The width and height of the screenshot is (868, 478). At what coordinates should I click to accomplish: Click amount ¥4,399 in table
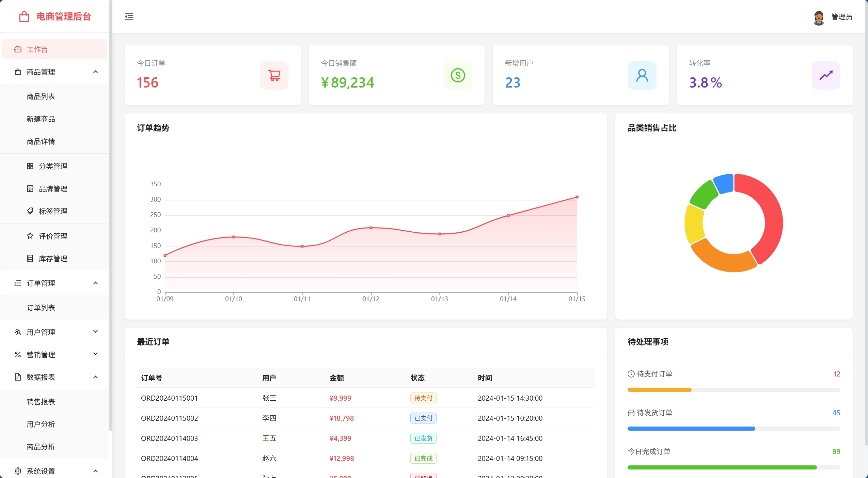(x=340, y=438)
